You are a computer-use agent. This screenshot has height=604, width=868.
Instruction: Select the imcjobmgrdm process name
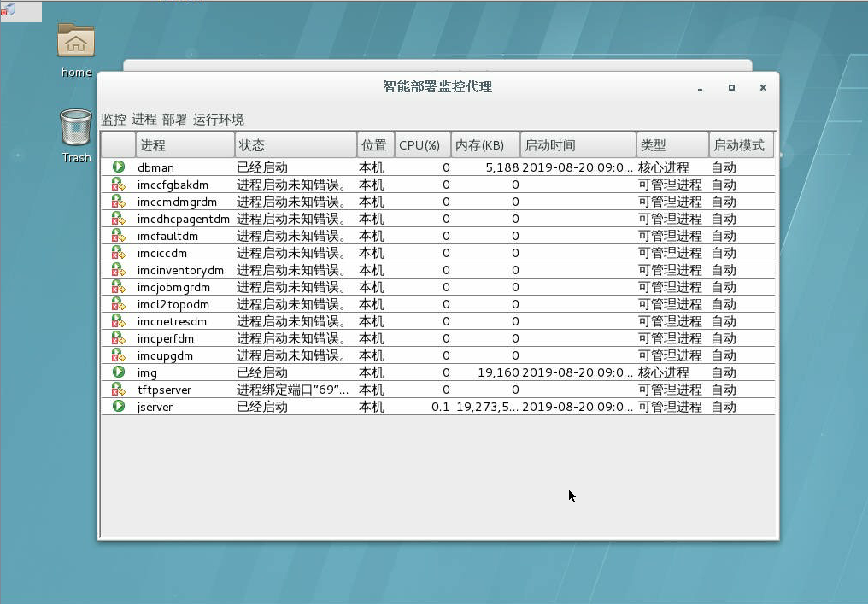(x=173, y=287)
